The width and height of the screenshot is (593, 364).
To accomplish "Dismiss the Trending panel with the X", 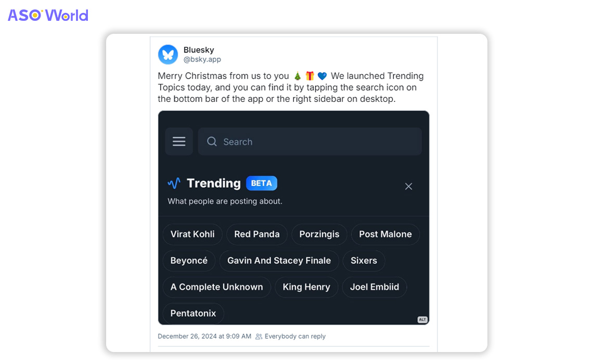I will [408, 186].
